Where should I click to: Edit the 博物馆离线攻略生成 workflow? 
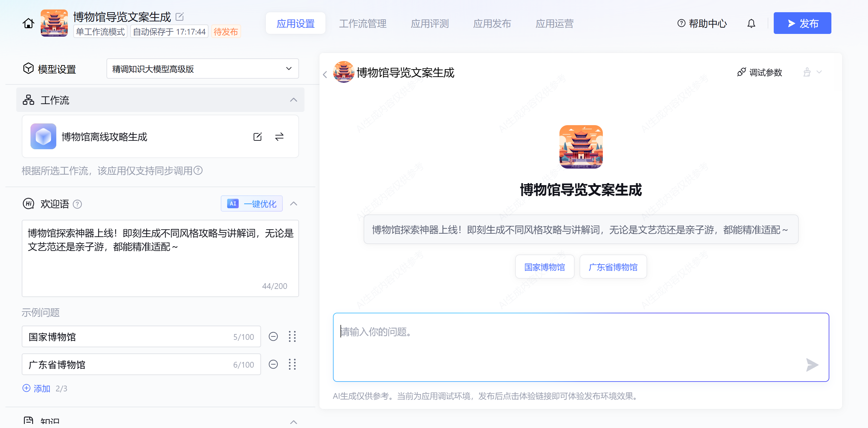click(257, 137)
